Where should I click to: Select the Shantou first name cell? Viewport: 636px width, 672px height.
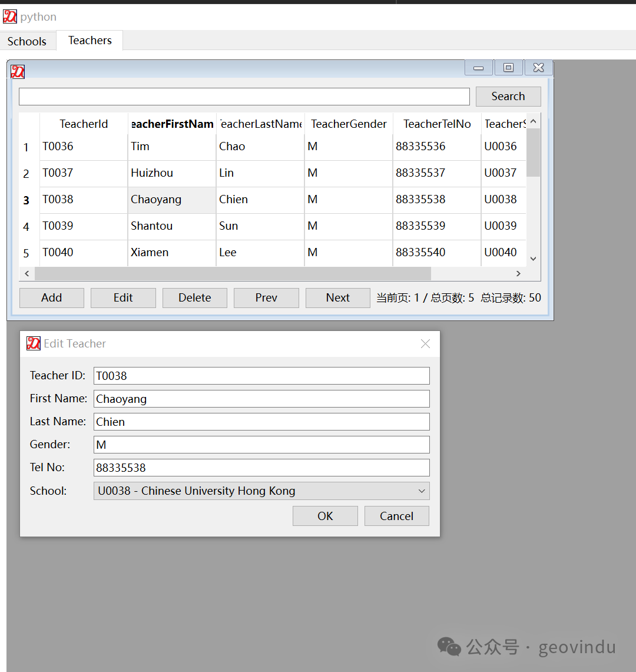pos(172,226)
